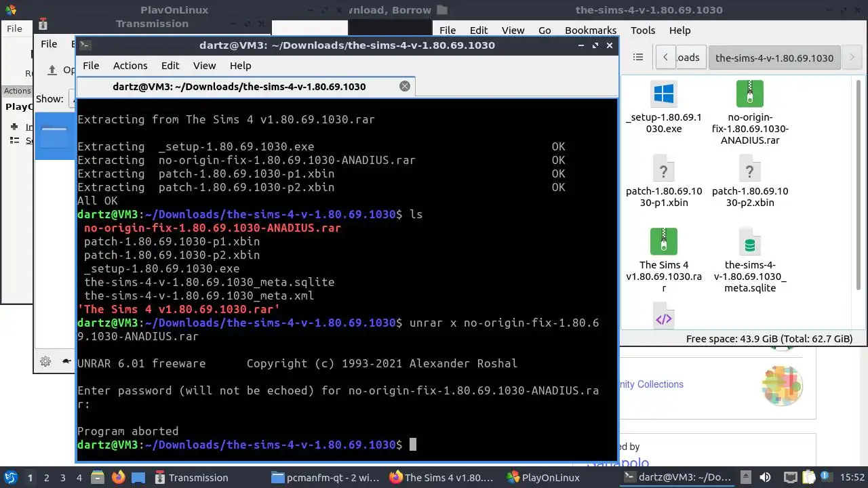Screen dimensions: 868x488
Task: Click the Transmission Open upload arrow icon
Action: [x=52, y=70]
